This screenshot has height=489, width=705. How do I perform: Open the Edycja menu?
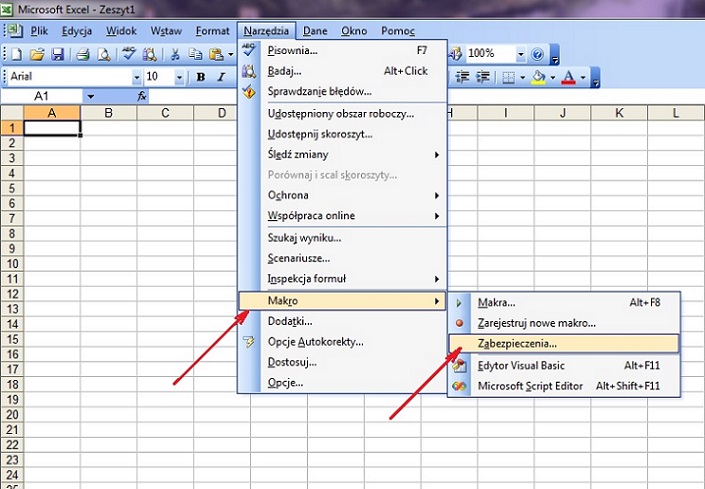[x=77, y=31]
